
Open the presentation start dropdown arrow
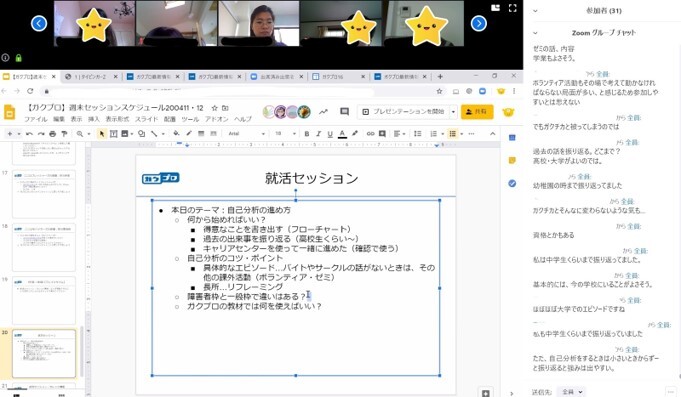click(x=453, y=112)
